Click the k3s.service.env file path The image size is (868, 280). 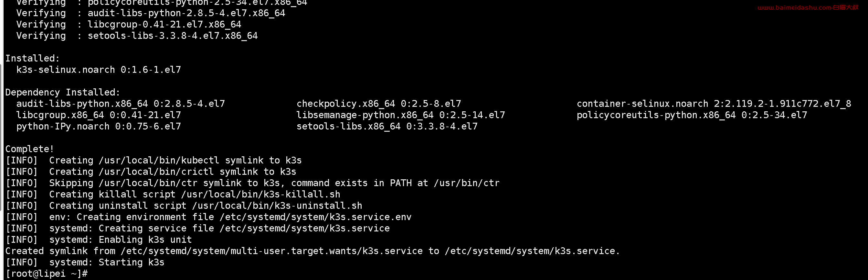(315, 217)
